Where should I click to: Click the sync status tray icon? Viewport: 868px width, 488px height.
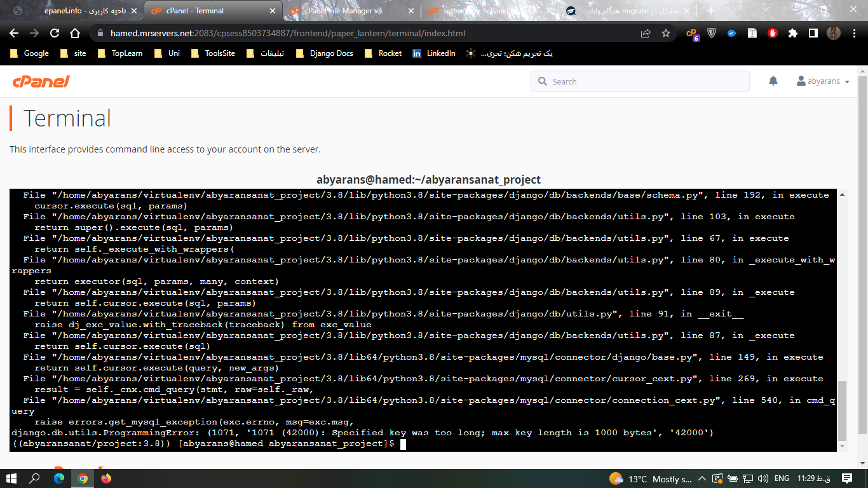pos(717,478)
